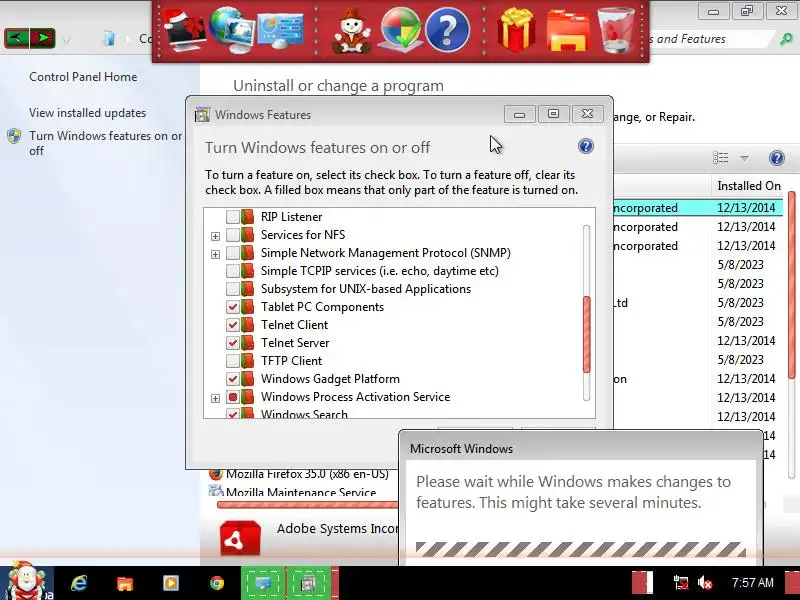Select Mozilla Firefox 35.0 program entry
The width and height of the screenshot is (800, 600).
pyautogui.click(x=307, y=474)
